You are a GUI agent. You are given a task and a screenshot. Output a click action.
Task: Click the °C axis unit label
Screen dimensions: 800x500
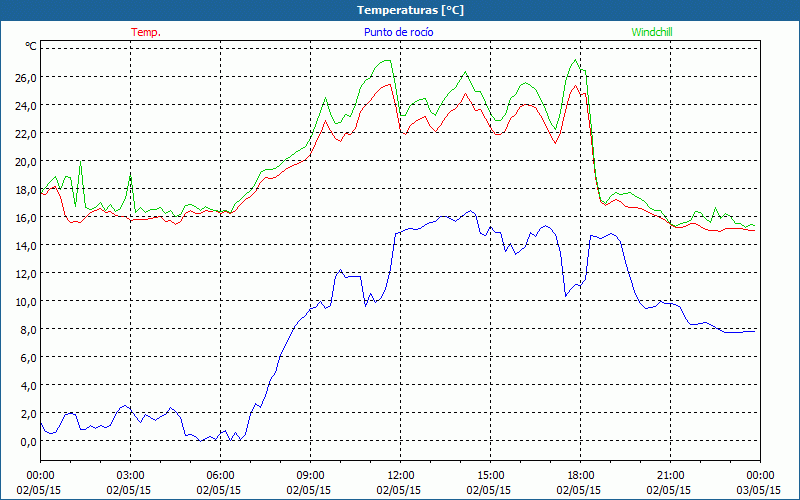(31, 46)
